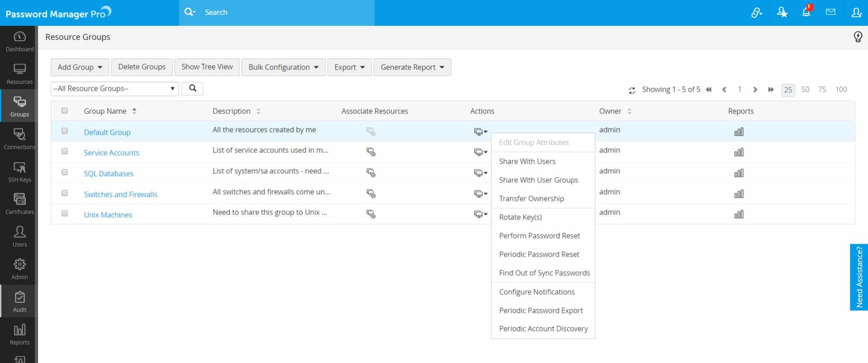Open the mail envelope icon
The image size is (868, 363).
coord(830,12)
